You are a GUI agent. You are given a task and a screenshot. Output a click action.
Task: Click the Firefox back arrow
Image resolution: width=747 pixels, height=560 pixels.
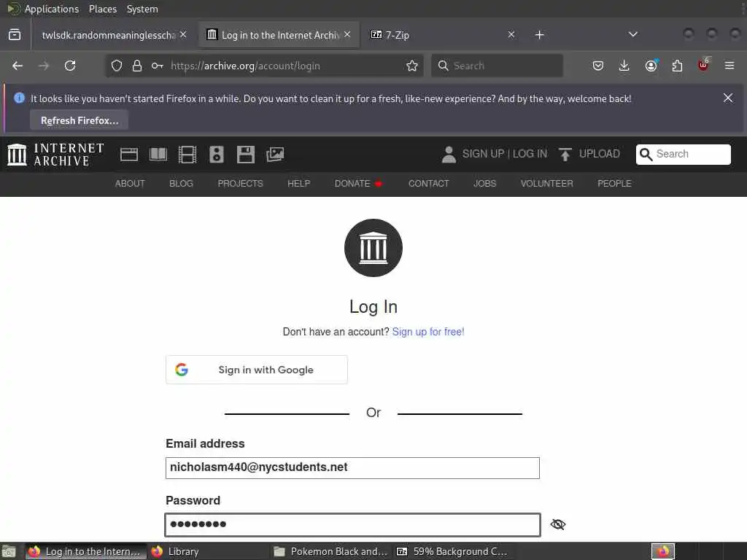18,66
